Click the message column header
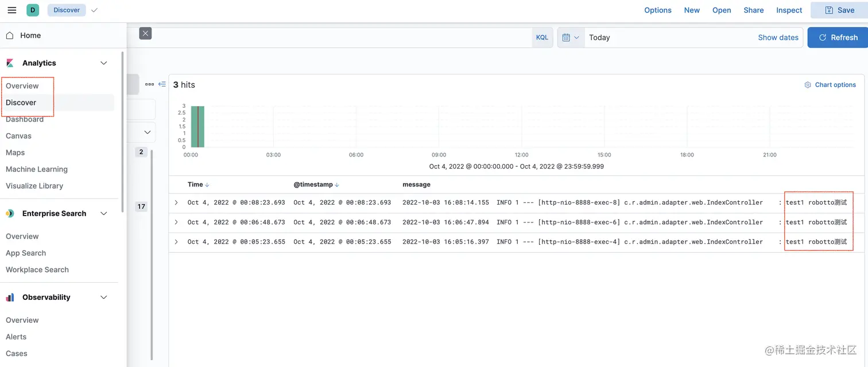The image size is (868, 367). (416, 185)
